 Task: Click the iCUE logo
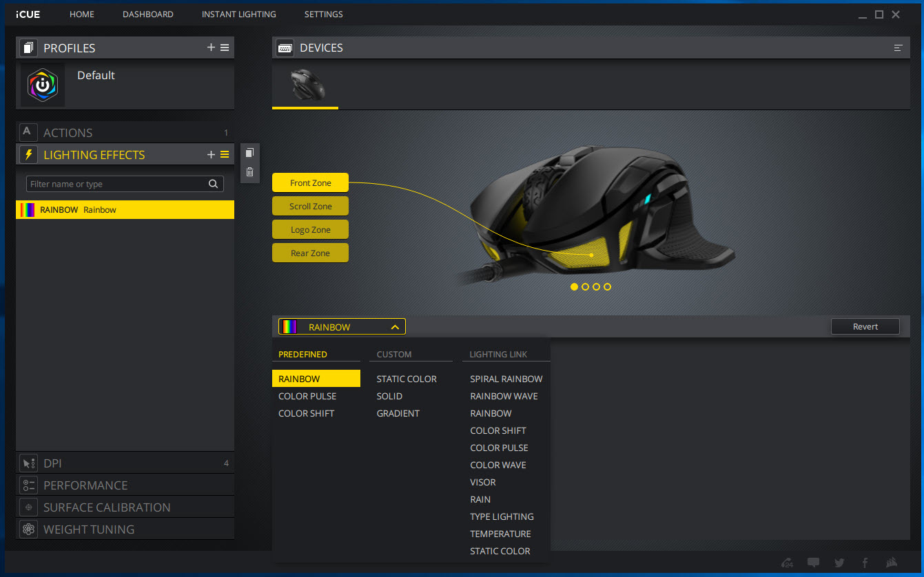coord(28,14)
